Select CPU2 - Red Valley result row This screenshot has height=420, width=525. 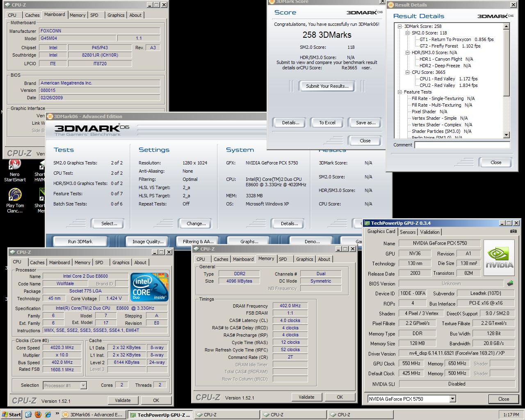(x=448, y=85)
